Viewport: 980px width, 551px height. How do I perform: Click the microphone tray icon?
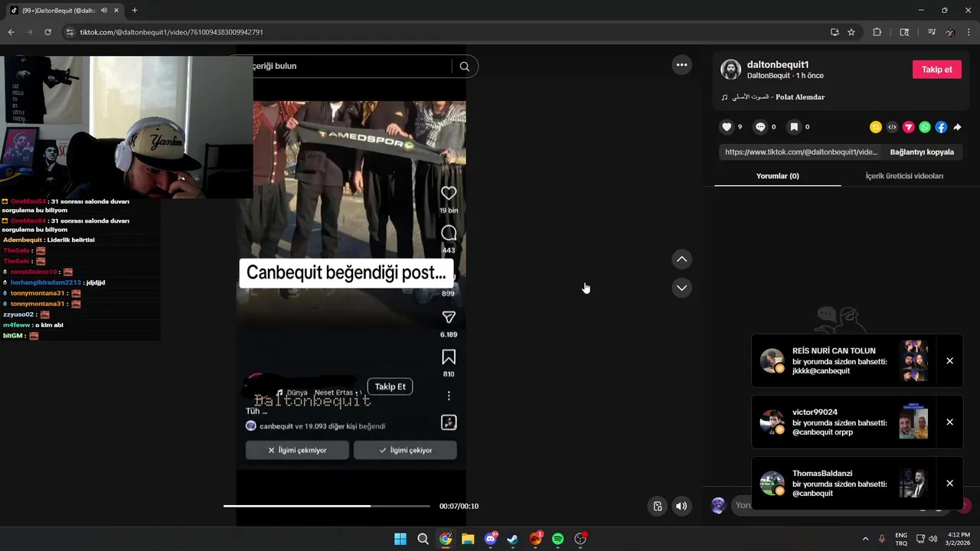[x=882, y=539]
